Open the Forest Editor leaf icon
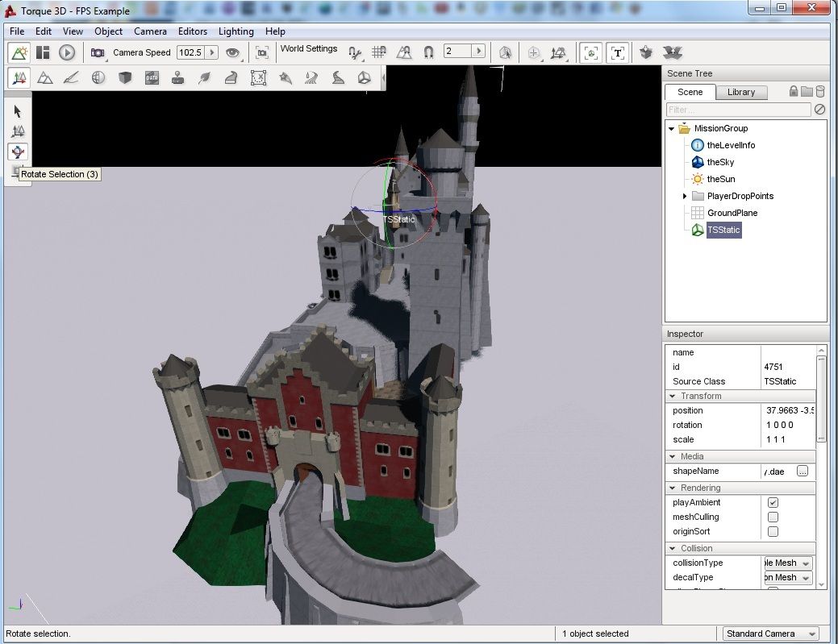Viewport: 838px width, 644px height. pyautogui.click(x=204, y=78)
